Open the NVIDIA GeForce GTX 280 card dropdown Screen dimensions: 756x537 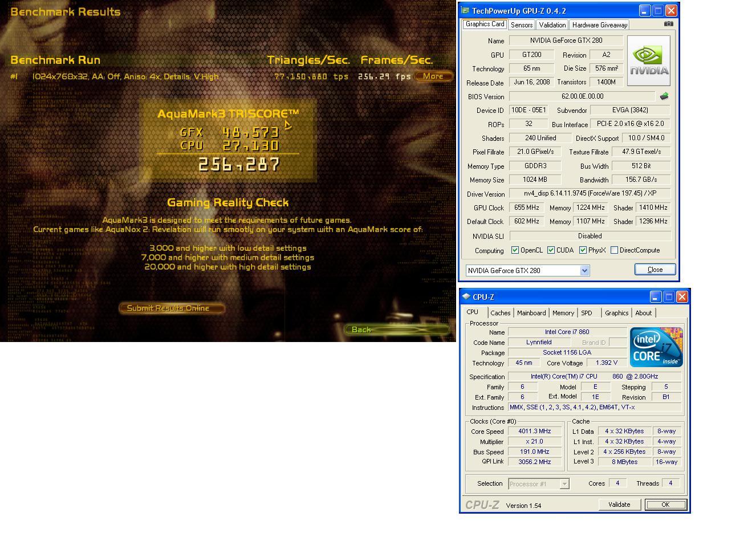pyautogui.click(x=584, y=271)
